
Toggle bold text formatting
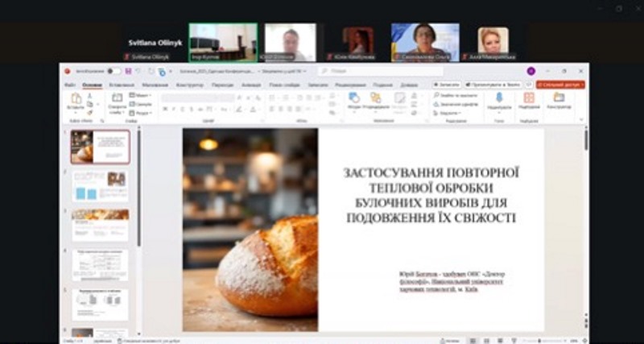[x=165, y=109]
